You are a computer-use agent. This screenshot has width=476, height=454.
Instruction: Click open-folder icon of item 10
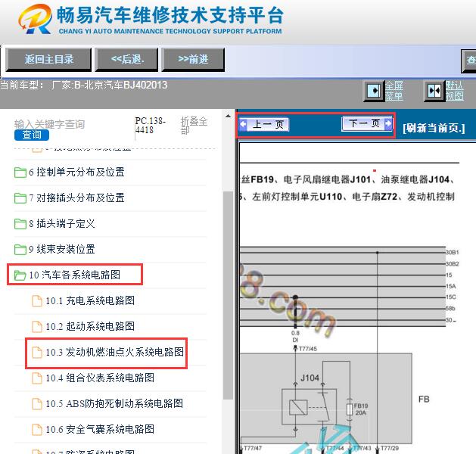coord(20,275)
